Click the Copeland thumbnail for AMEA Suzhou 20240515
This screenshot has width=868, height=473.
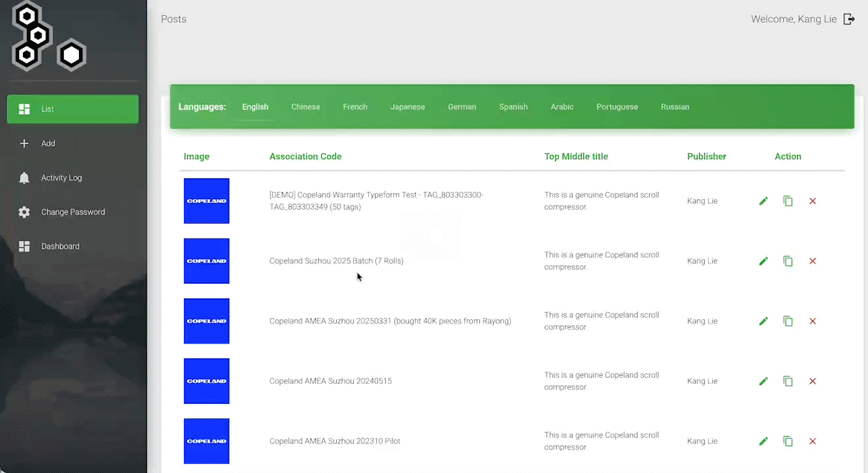206,381
